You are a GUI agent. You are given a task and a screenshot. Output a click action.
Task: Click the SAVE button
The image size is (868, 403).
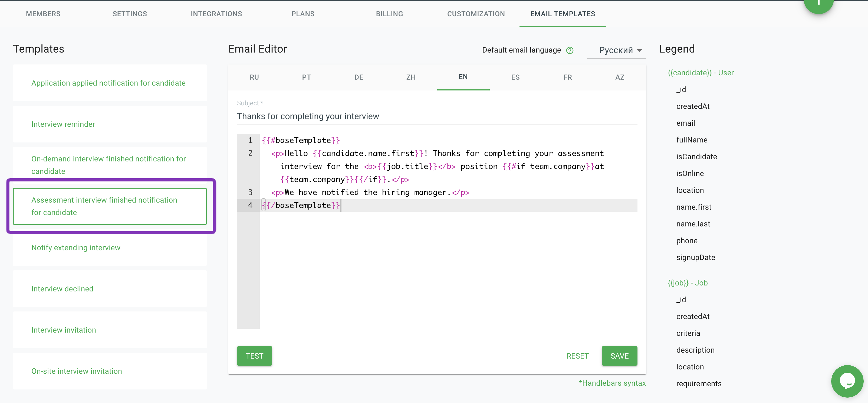click(619, 356)
